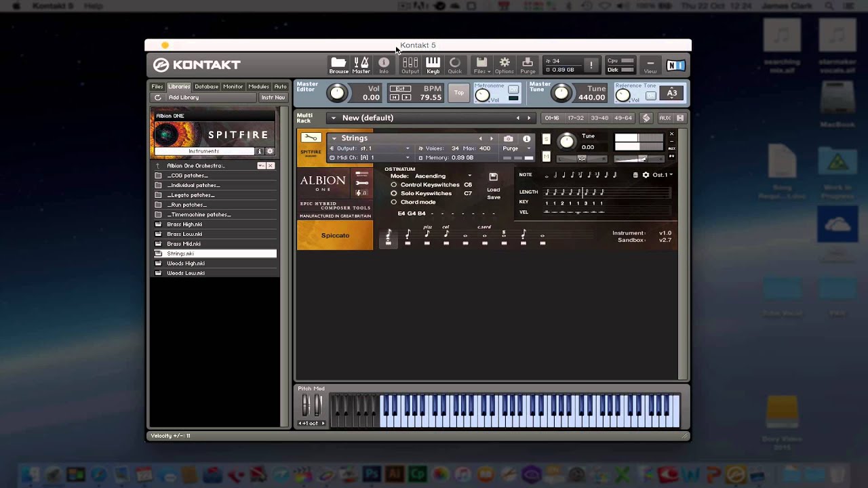Viewport: 868px width, 488px height.
Task: Open the instrument Purge dropdown
Action: click(517, 148)
